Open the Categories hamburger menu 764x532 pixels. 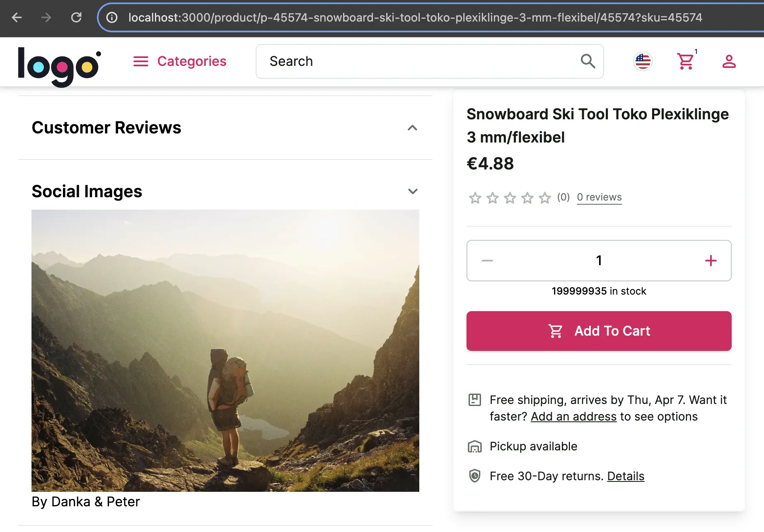tap(179, 61)
